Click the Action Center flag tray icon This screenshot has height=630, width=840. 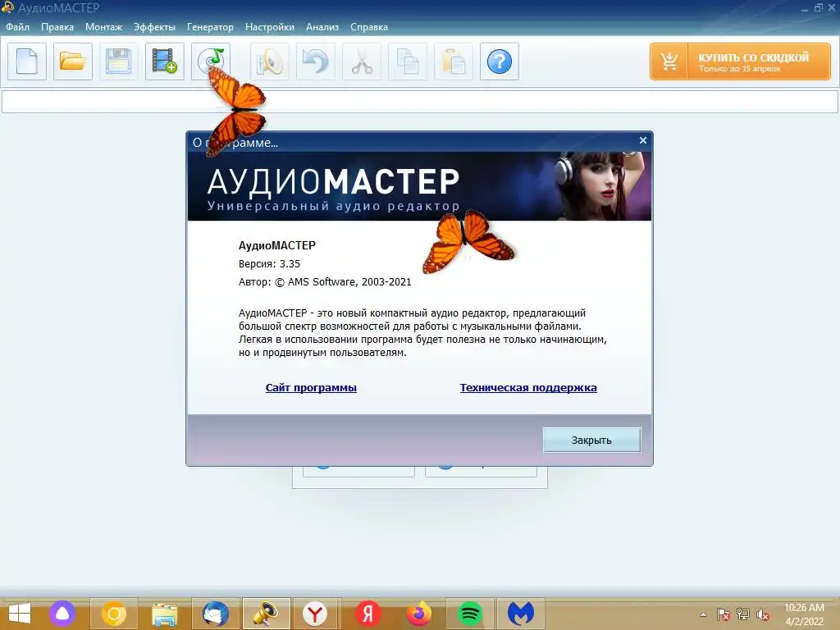(x=723, y=614)
